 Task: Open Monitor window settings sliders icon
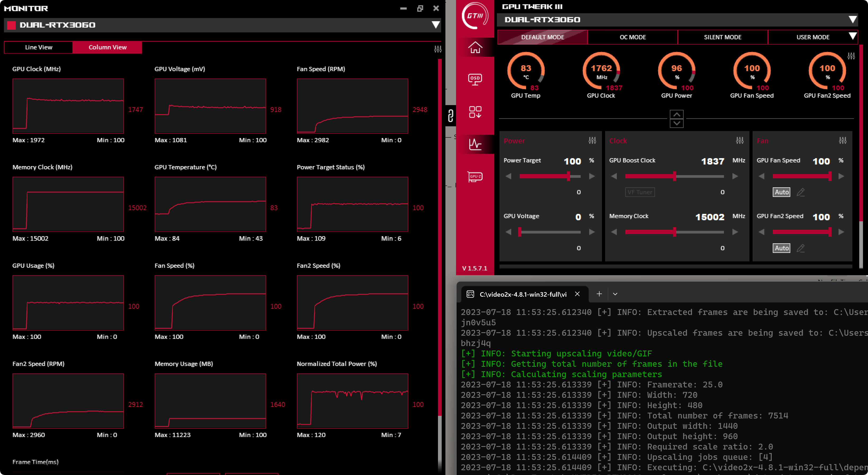[437, 49]
